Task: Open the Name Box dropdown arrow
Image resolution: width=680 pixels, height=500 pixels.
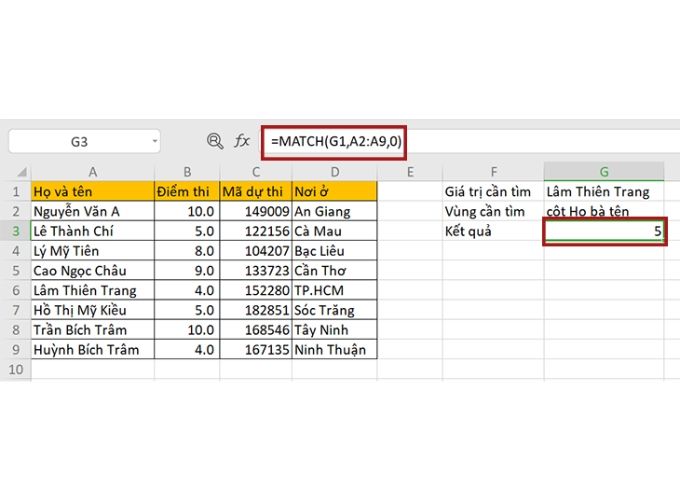Action: click(154, 142)
